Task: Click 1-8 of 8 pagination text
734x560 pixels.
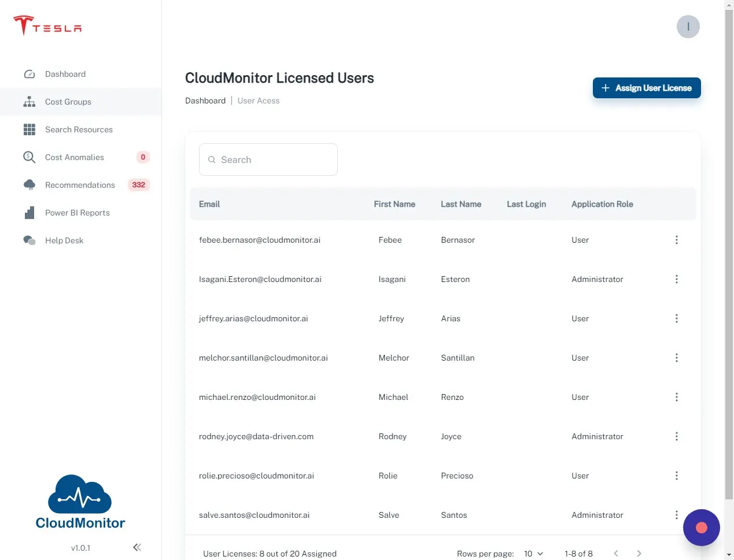Action: (x=578, y=554)
